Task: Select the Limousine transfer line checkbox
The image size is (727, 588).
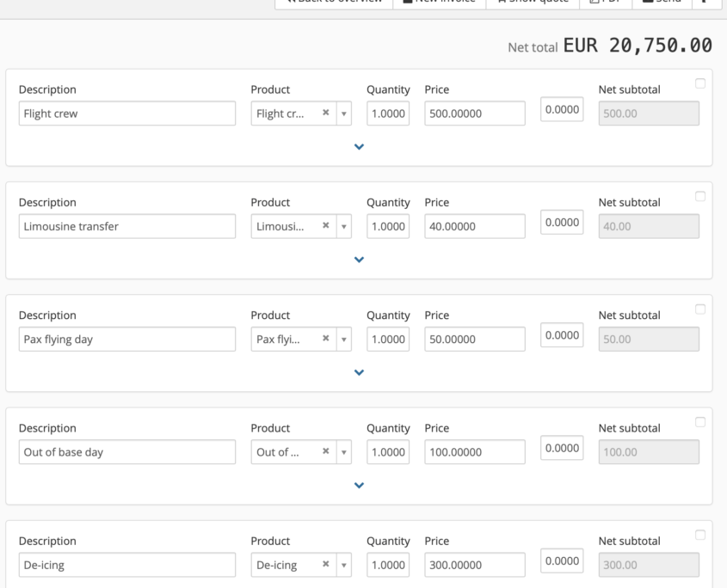Action: click(x=699, y=196)
